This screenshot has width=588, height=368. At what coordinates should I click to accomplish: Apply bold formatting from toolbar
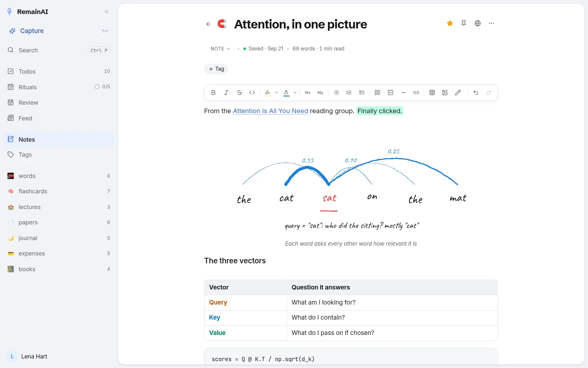coord(213,93)
